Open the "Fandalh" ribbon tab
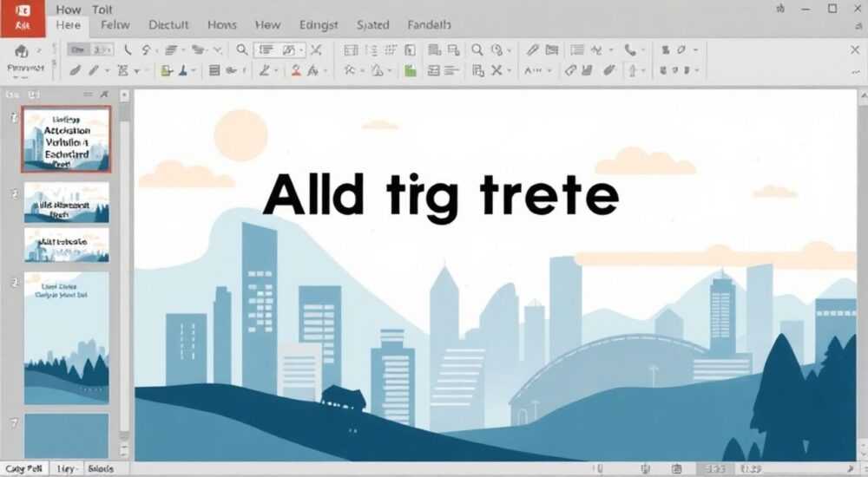The width and height of the screenshot is (868, 477). [429, 25]
